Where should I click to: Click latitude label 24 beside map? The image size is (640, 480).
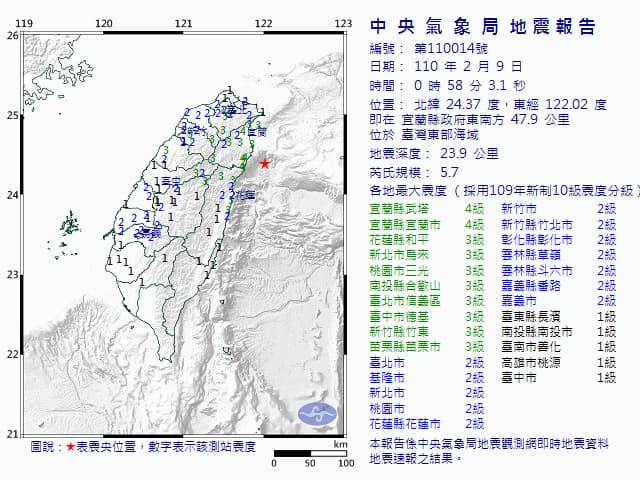click(x=12, y=195)
